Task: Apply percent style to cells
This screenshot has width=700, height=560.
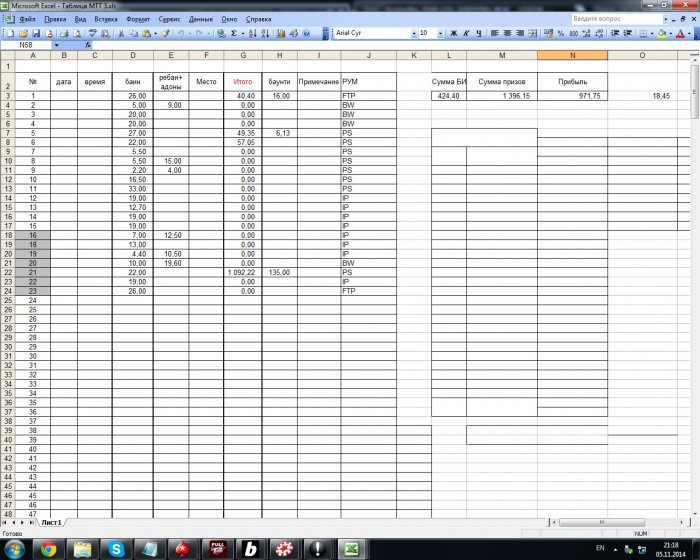Action: pyautogui.click(x=561, y=33)
